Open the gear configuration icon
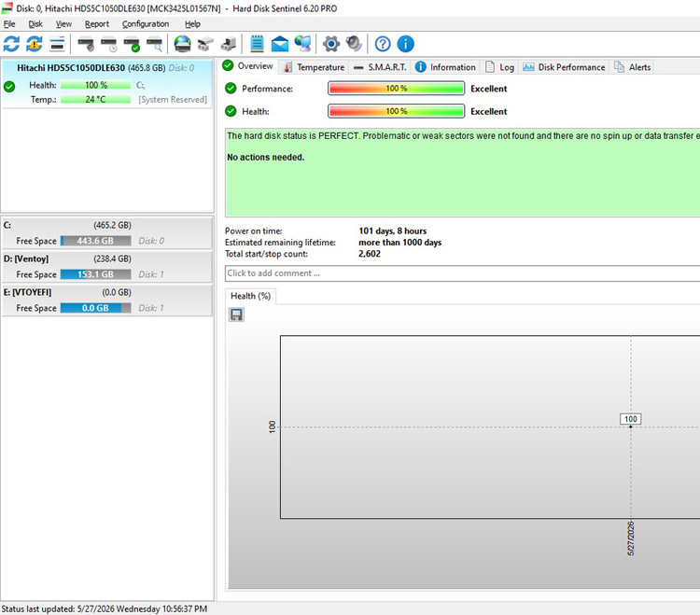Image resolution: width=700 pixels, height=615 pixels. point(330,44)
